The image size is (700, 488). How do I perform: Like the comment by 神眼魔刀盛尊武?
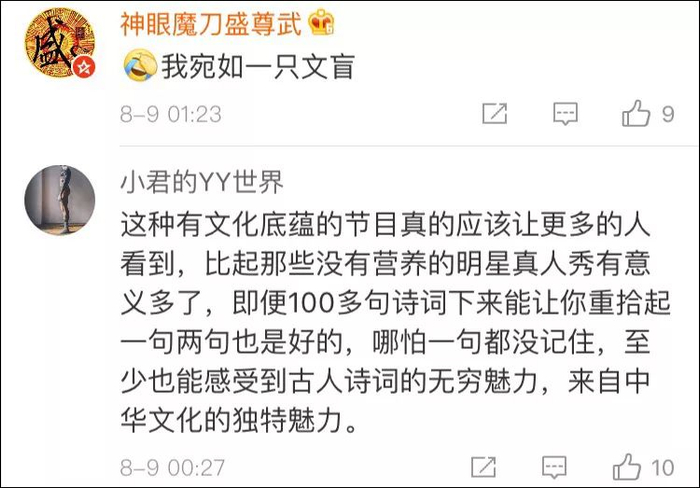click(x=636, y=113)
